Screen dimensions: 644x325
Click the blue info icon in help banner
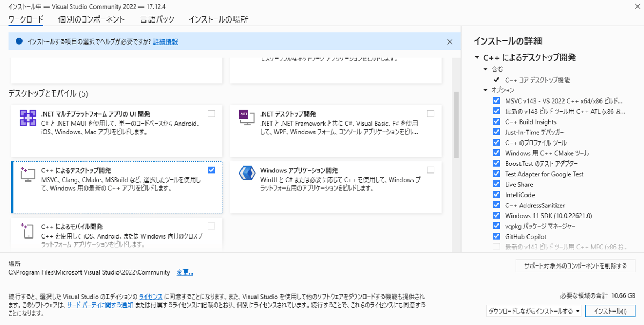pos(19,41)
